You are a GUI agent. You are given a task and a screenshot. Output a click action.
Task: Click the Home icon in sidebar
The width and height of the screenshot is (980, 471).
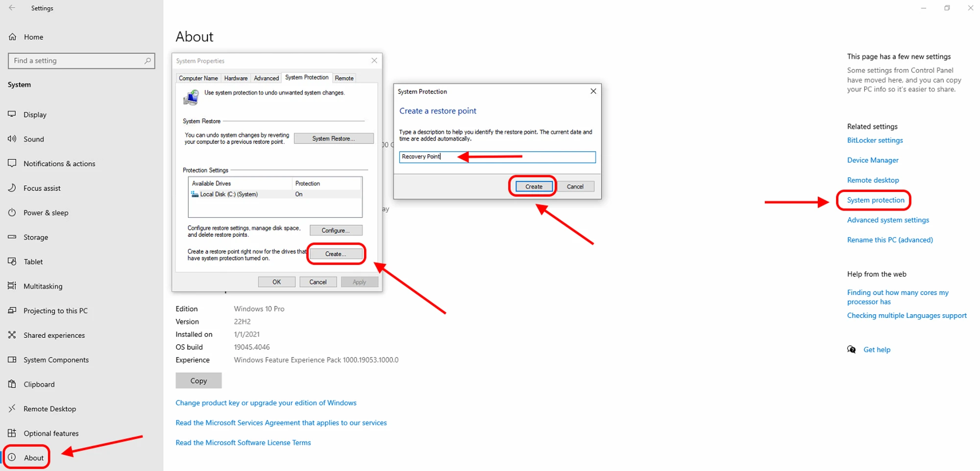point(13,37)
